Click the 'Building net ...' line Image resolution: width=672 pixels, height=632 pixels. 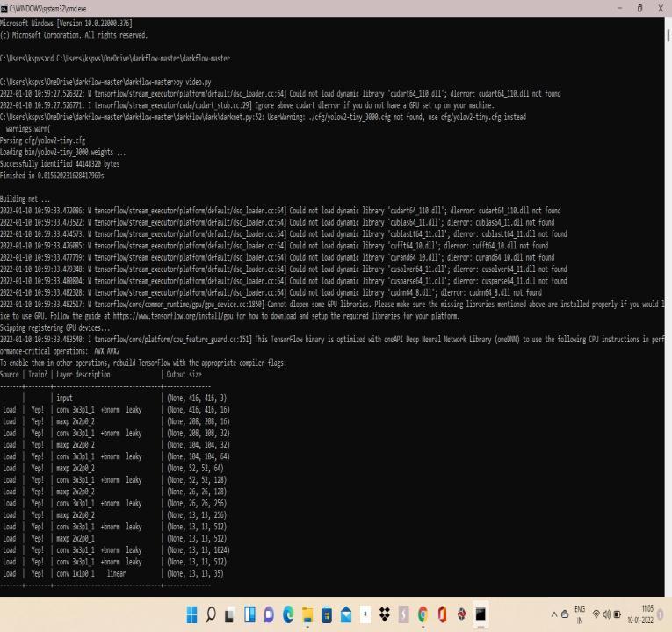pos(25,198)
